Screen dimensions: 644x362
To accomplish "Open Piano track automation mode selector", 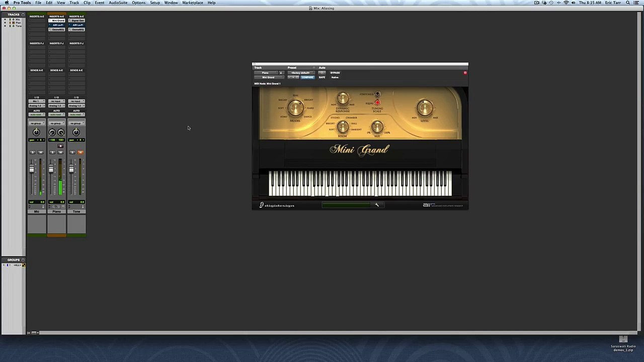I will [x=56, y=115].
